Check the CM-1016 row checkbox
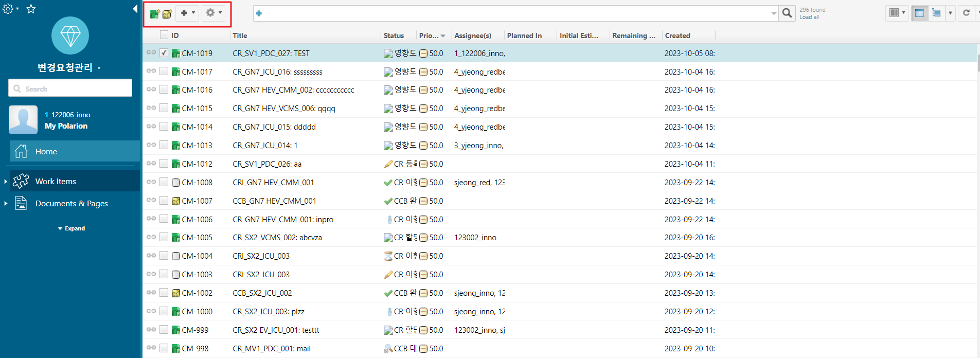The image size is (980, 358). click(164, 89)
